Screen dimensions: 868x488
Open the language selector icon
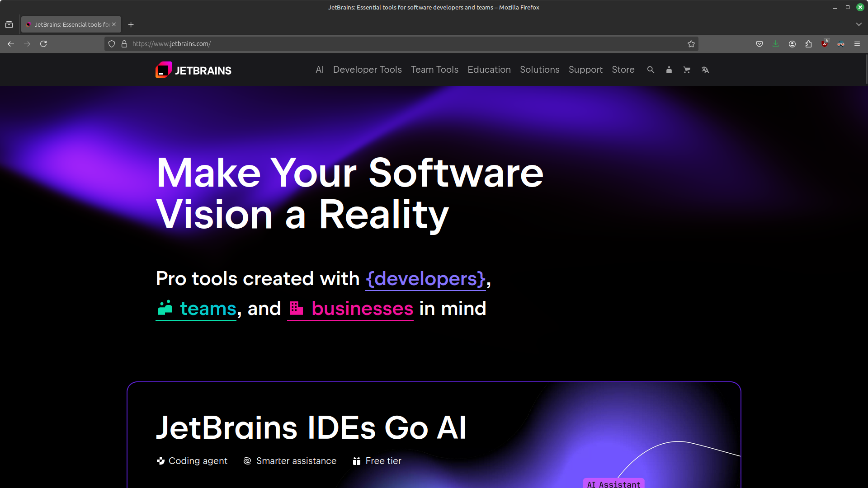[x=705, y=70]
